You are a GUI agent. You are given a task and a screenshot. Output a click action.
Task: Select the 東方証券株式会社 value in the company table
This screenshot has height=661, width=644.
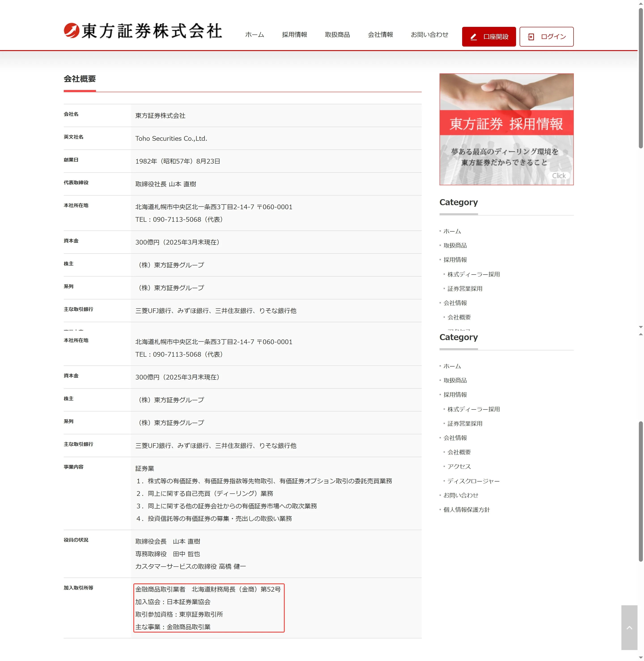(x=160, y=116)
